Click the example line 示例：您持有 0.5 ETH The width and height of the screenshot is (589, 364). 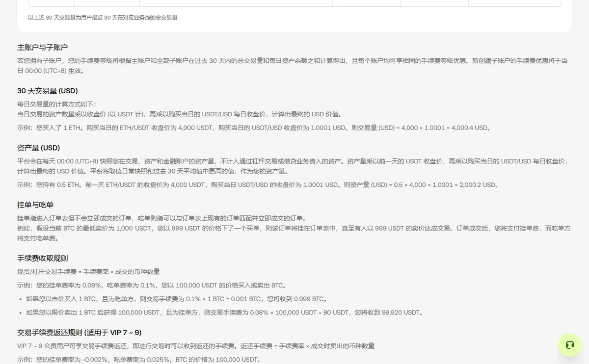(x=259, y=185)
